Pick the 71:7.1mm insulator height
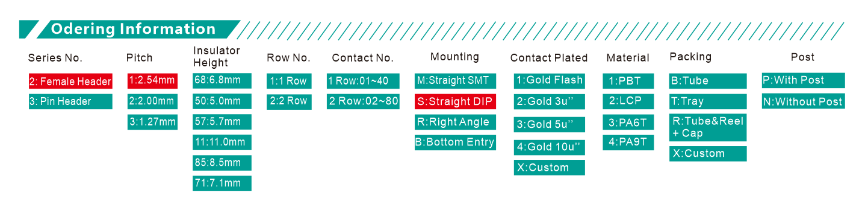868x222 pixels. click(x=222, y=183)
